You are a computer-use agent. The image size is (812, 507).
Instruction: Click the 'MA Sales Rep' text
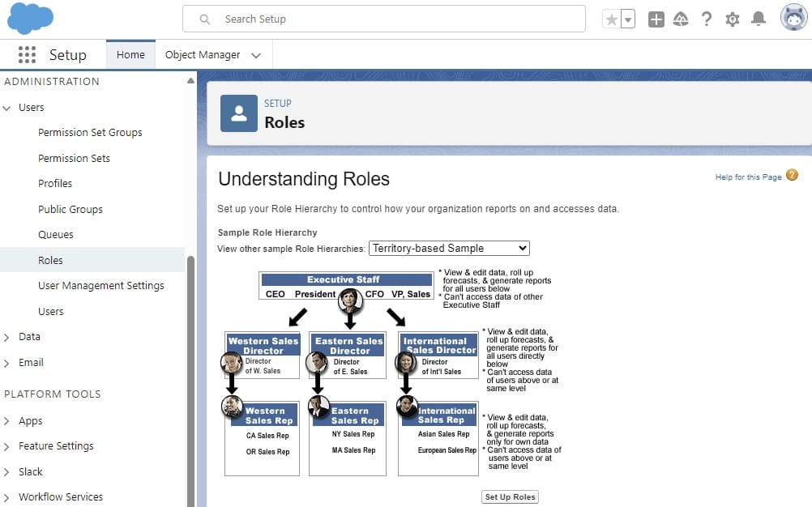(x=353, y=450)
